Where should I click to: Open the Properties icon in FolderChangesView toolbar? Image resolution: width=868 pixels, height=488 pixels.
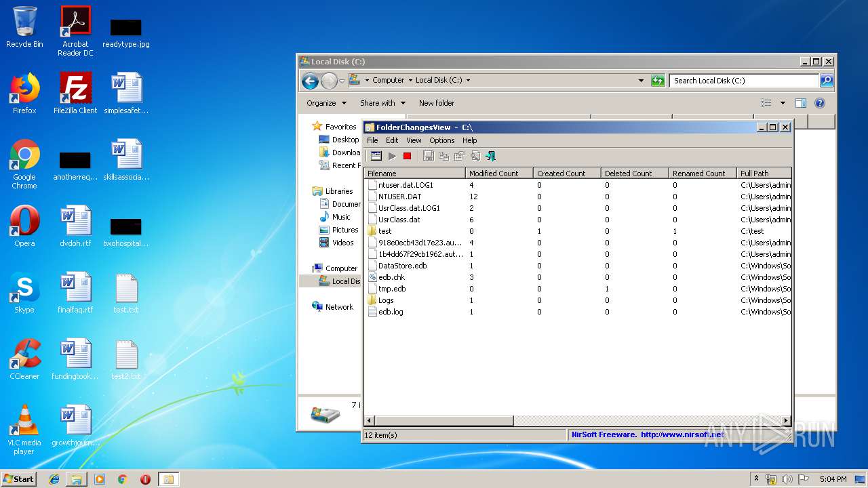[459, 156]
